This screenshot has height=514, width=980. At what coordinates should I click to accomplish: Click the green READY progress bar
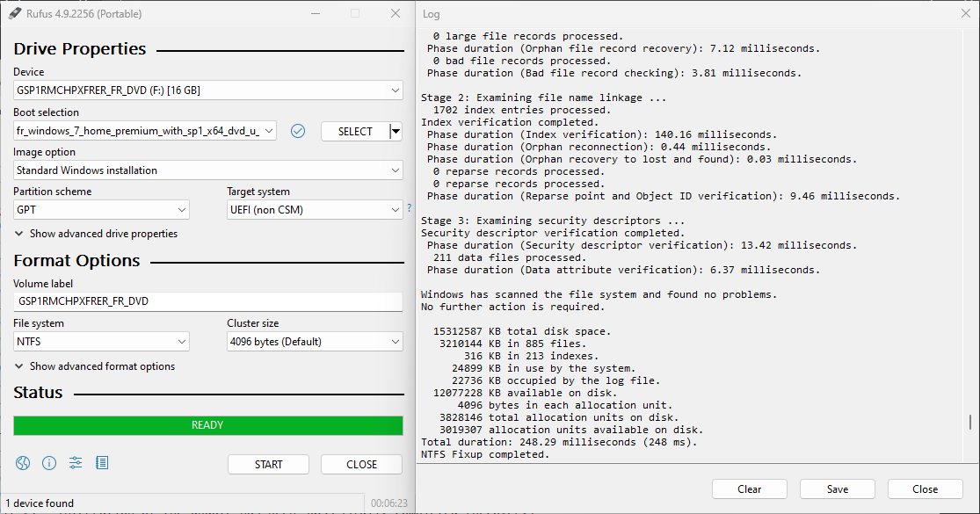click(x=208, y=425)
